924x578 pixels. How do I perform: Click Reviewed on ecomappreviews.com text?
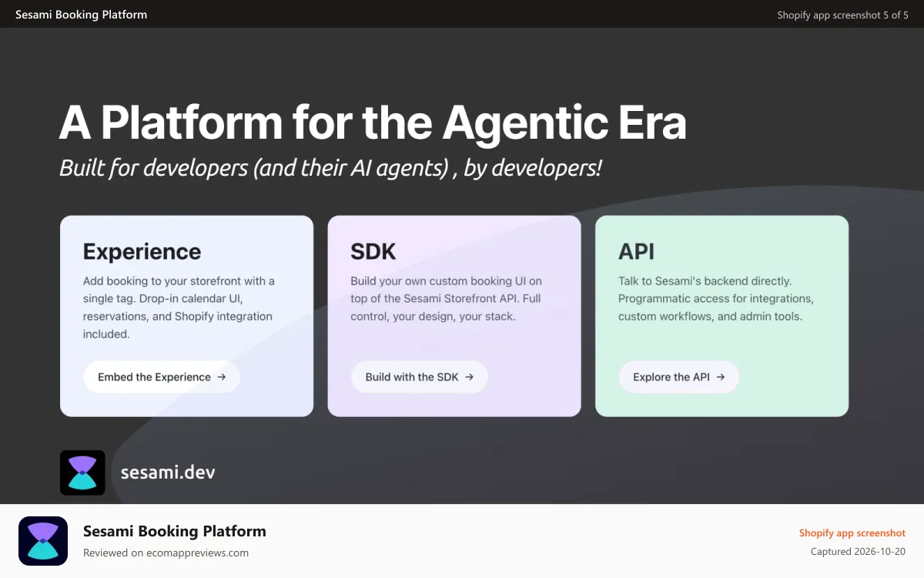[x=166, y=553]
